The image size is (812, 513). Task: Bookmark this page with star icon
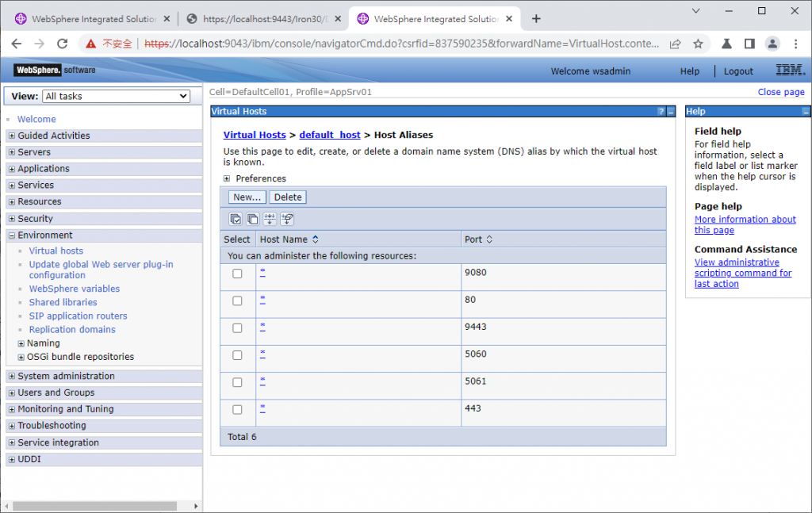tap(698, 44)
